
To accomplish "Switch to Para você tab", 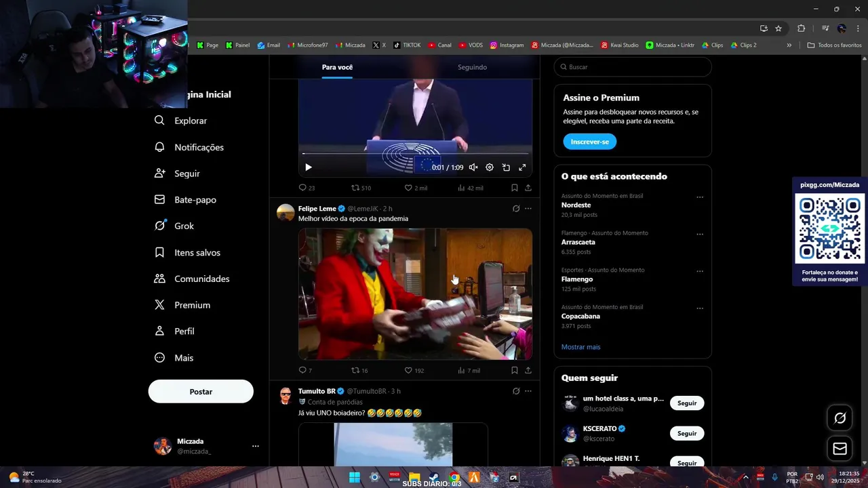I will point(337,67).
